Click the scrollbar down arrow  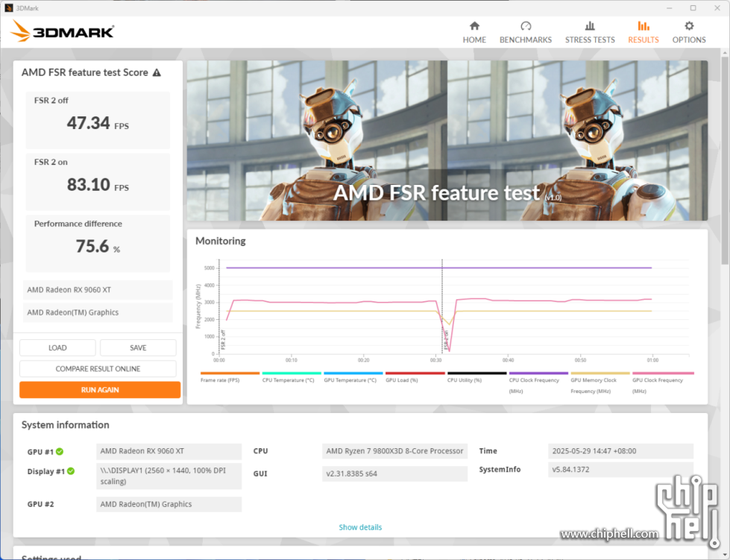point(725,556)
